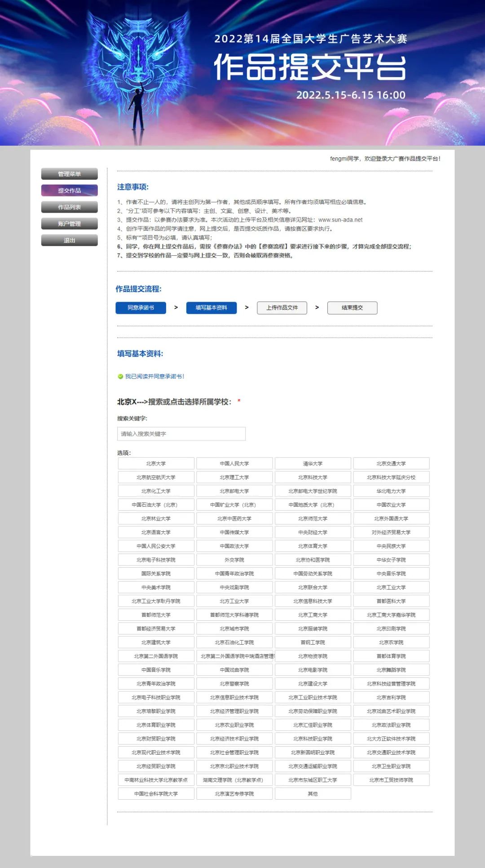This screenshot has height=868, width=485.
Task: Pick 北京服装学院 as school
Action: coord(313,629)
